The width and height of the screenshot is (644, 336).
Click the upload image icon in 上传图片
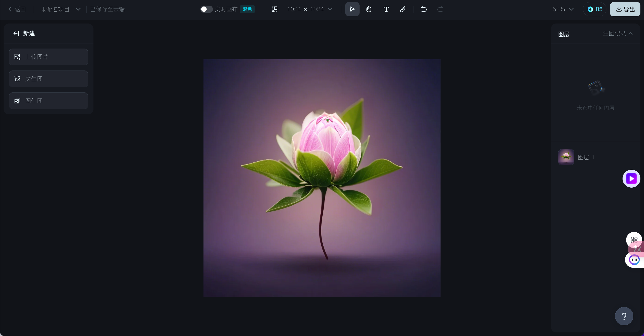click(x=17, y=57)
